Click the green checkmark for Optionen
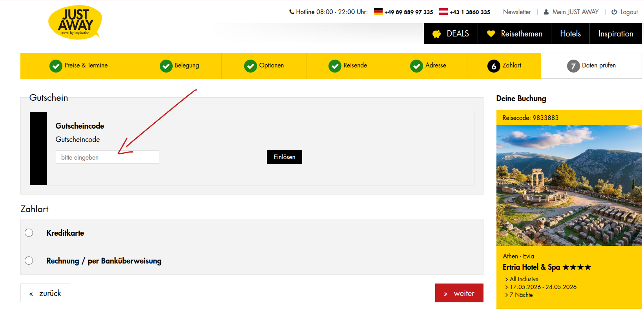 250,66
